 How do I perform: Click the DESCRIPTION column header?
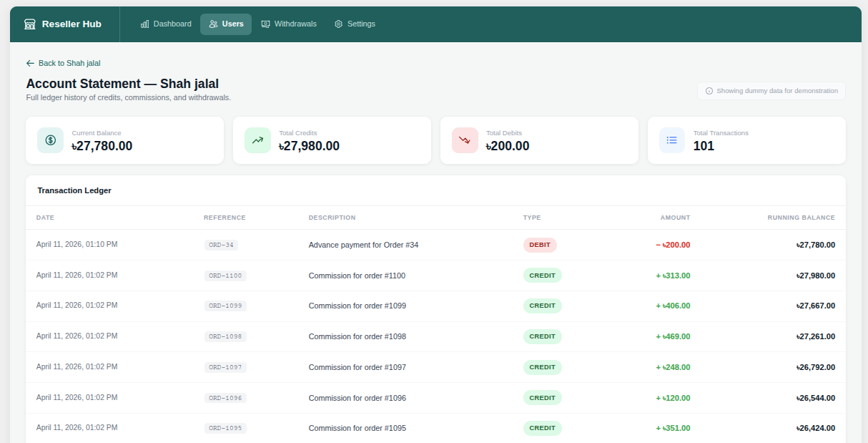click(332, 218)
